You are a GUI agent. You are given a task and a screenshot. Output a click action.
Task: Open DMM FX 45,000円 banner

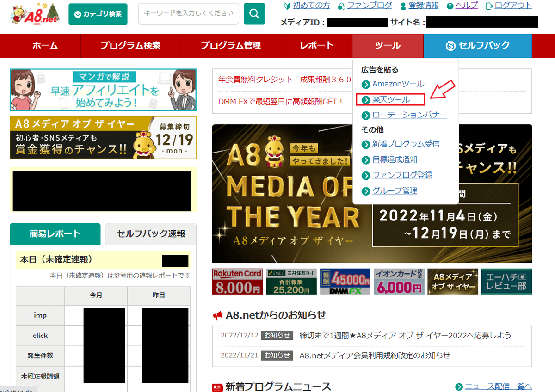pos(345,282)
